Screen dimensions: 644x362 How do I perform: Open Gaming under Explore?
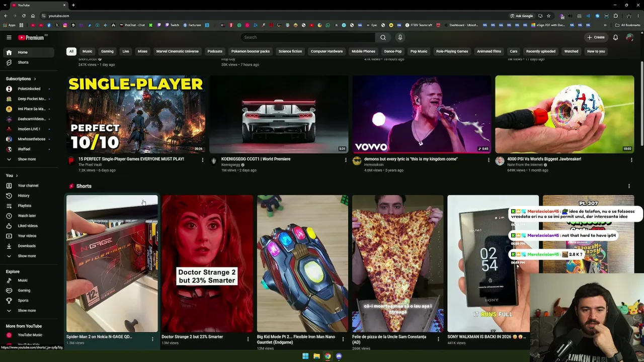pos(29,291)
